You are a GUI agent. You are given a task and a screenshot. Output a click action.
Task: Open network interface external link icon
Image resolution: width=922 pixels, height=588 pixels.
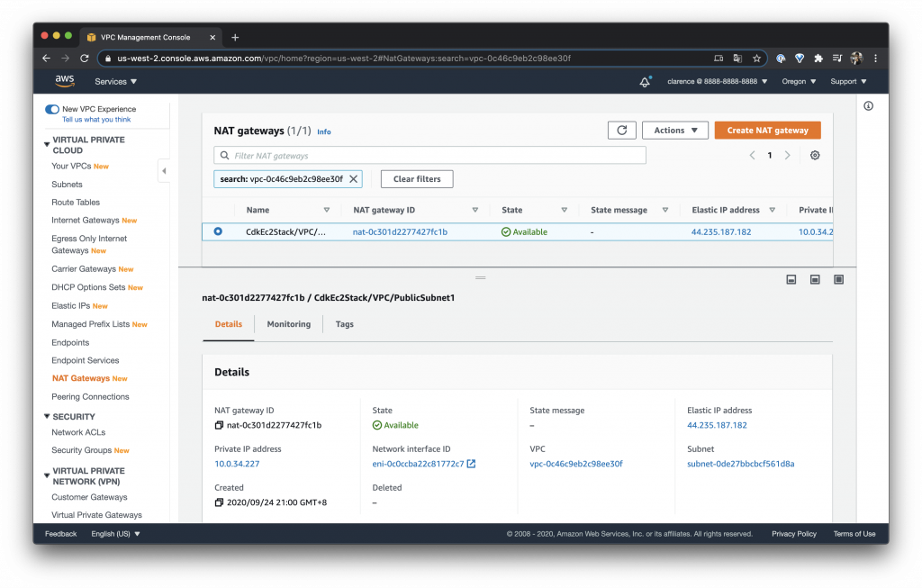point(471,464)
